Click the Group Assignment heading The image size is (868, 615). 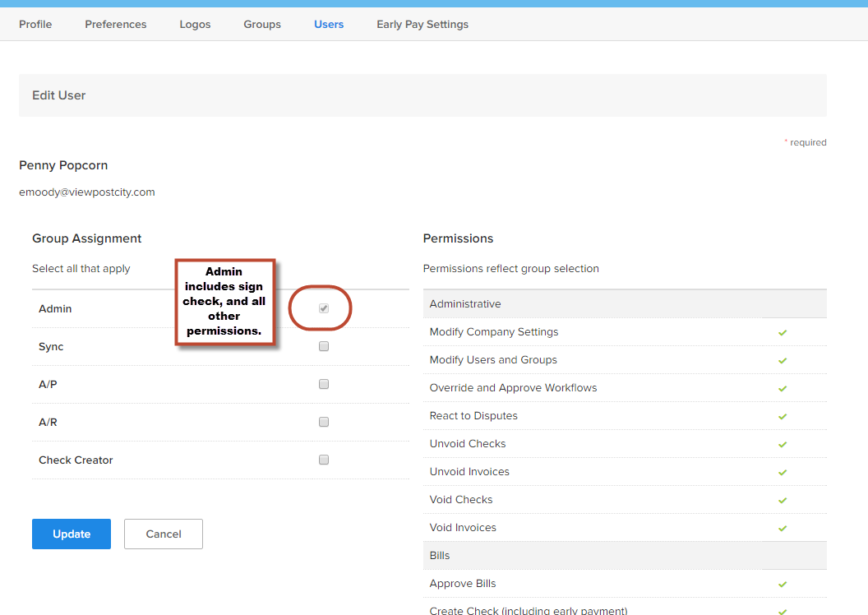pyautogui.click(x=87, y=238)
